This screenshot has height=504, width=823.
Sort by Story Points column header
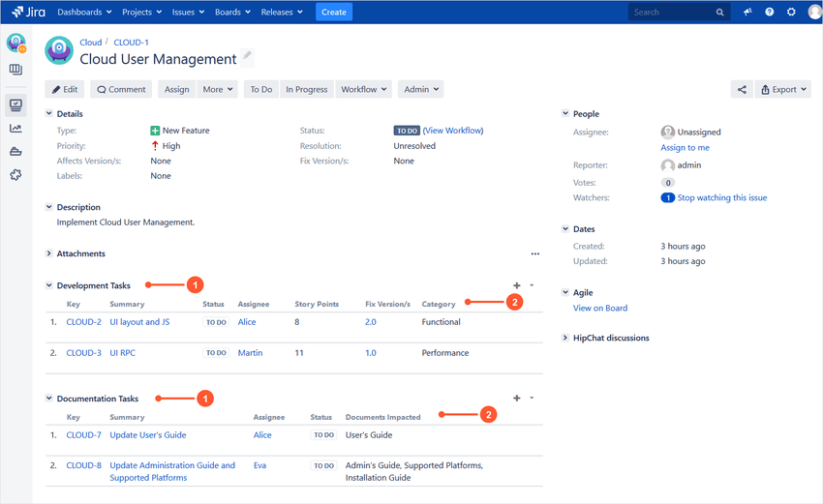point(317,304)
